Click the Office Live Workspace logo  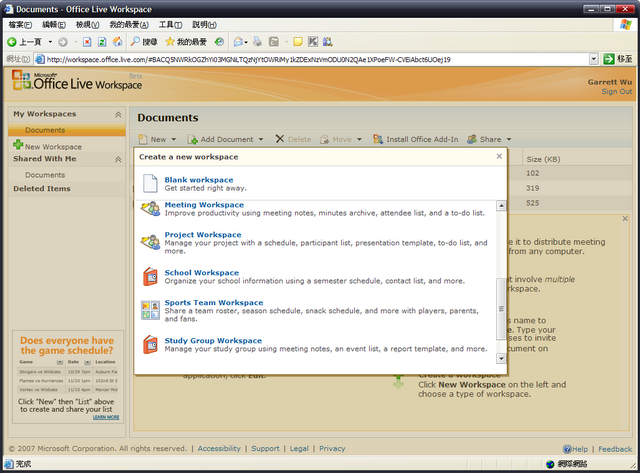click(x=77, y=80)
